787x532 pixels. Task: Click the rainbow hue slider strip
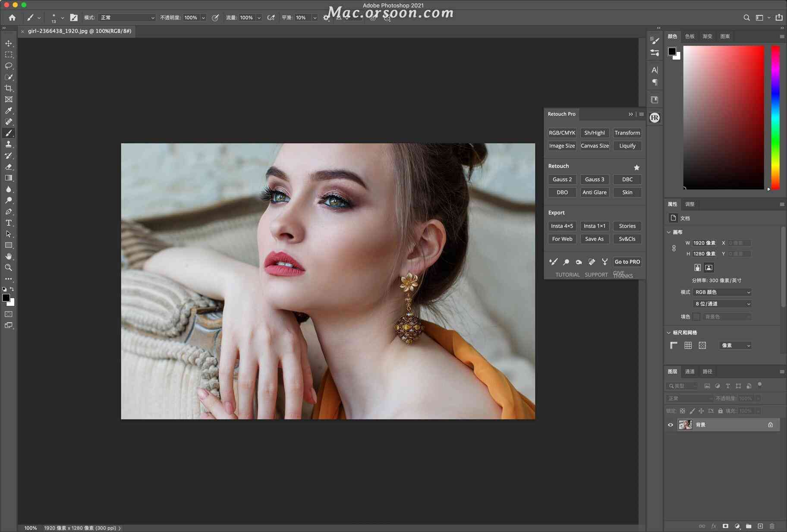click(775, 117)
